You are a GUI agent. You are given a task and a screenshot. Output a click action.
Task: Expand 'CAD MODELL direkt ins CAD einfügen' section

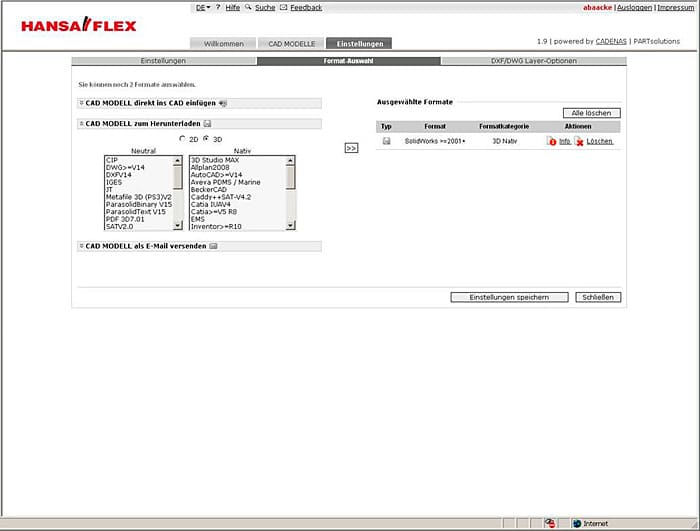[x=82, y=103]
